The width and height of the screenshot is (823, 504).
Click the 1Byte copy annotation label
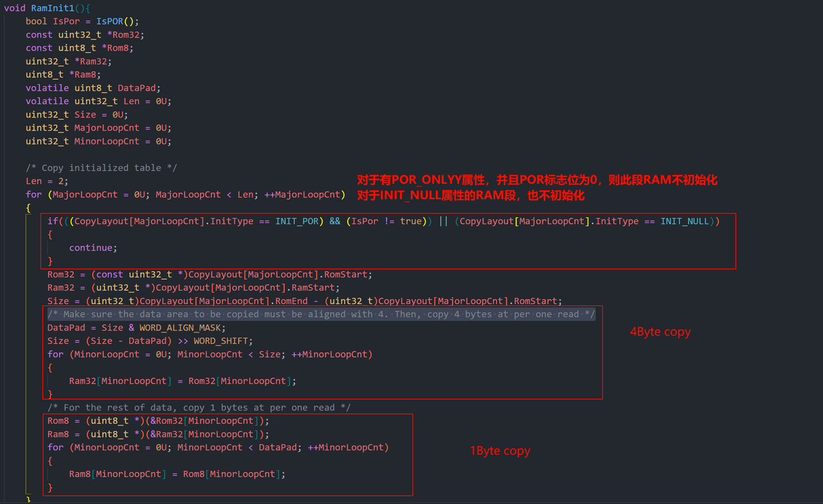(x=500, y=451)
